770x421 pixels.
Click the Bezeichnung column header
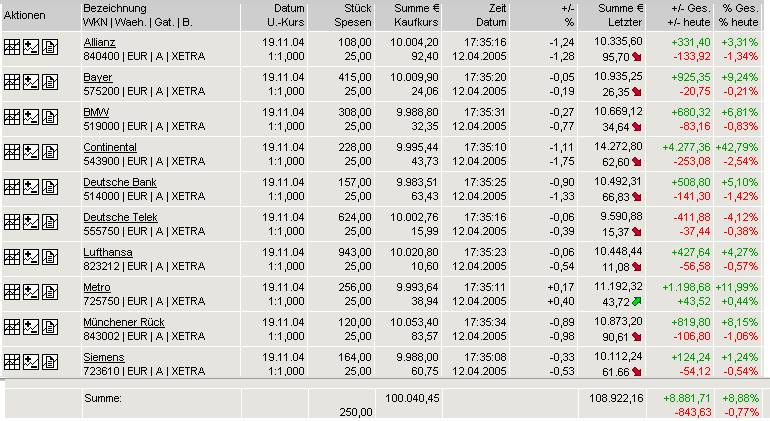[114, 8]
